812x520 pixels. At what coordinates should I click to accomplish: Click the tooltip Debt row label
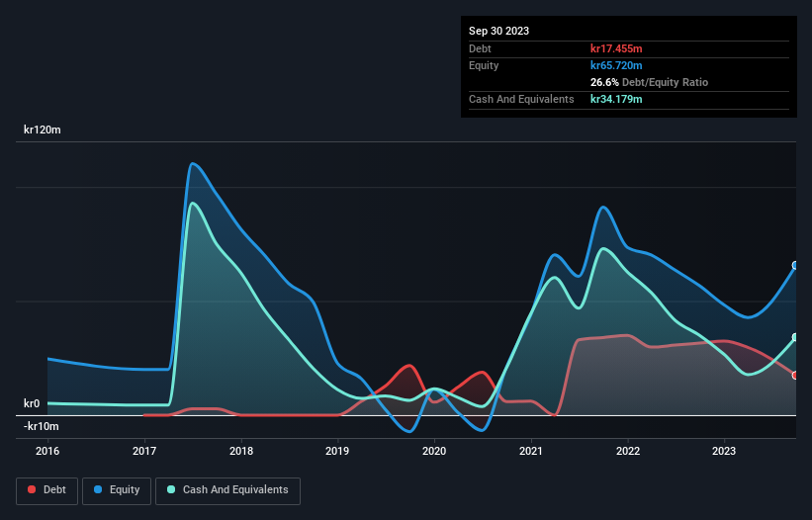[x=480, y=48]
